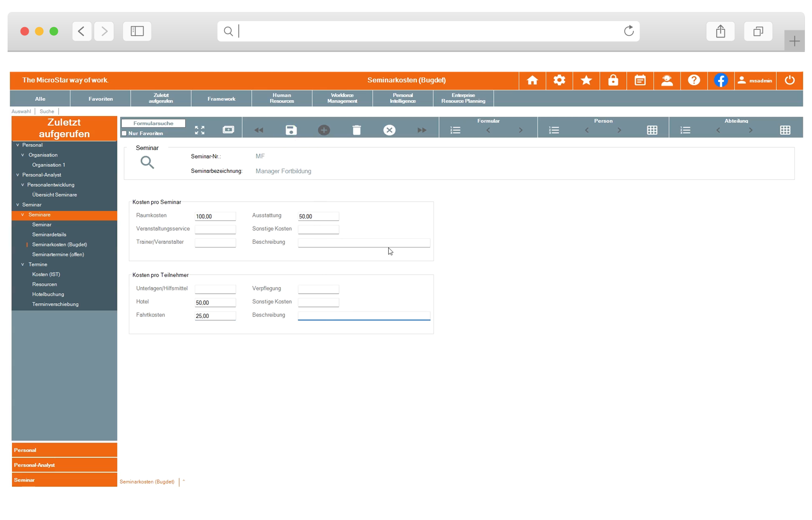Open the Seminar section at sidebar bottom

(x=64, y=480)
